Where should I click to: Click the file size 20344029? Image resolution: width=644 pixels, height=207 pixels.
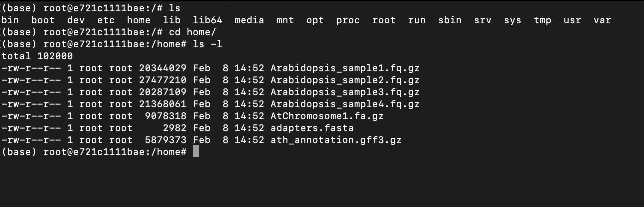pos(162,68)
